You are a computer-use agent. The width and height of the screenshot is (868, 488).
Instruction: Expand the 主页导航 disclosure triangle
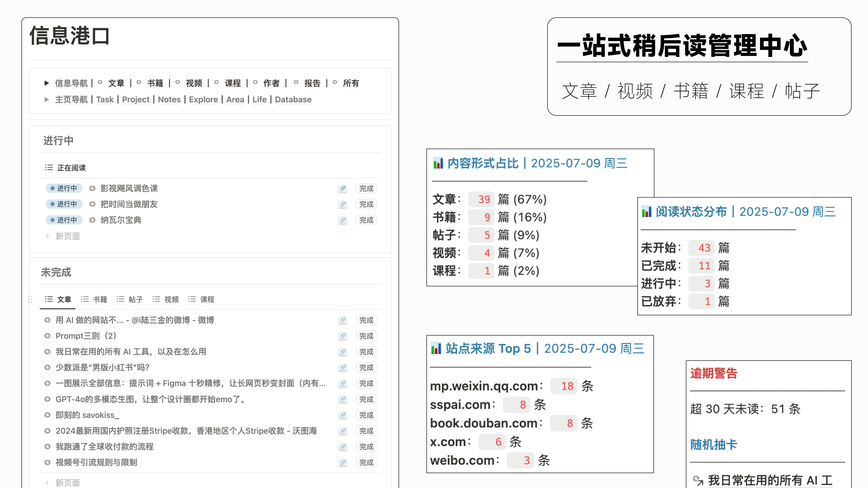click(47, 99)
